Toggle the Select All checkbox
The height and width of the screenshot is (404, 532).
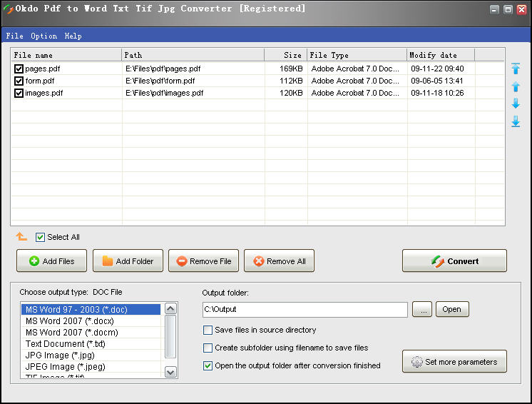coord(41,237)
